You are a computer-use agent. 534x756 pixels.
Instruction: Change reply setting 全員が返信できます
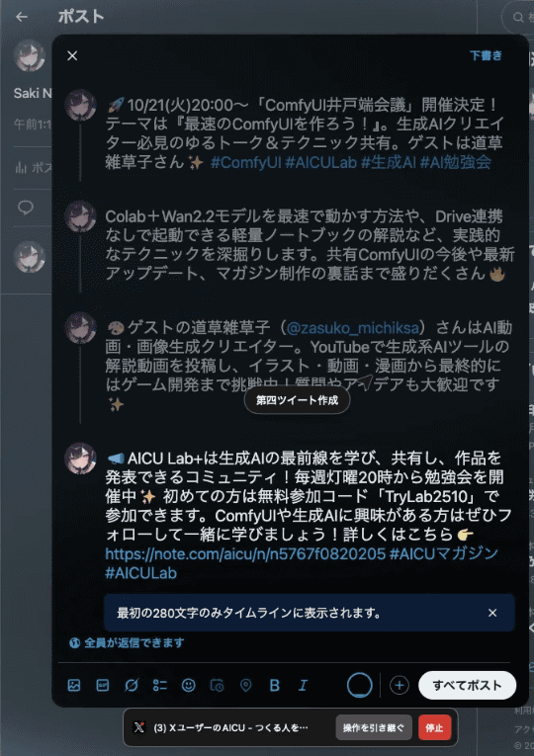[127, 642]
